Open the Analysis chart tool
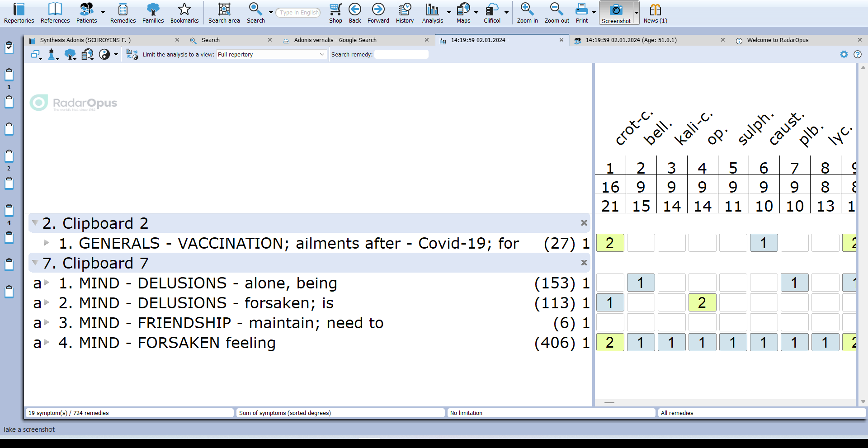 click(x=432, y=13)
